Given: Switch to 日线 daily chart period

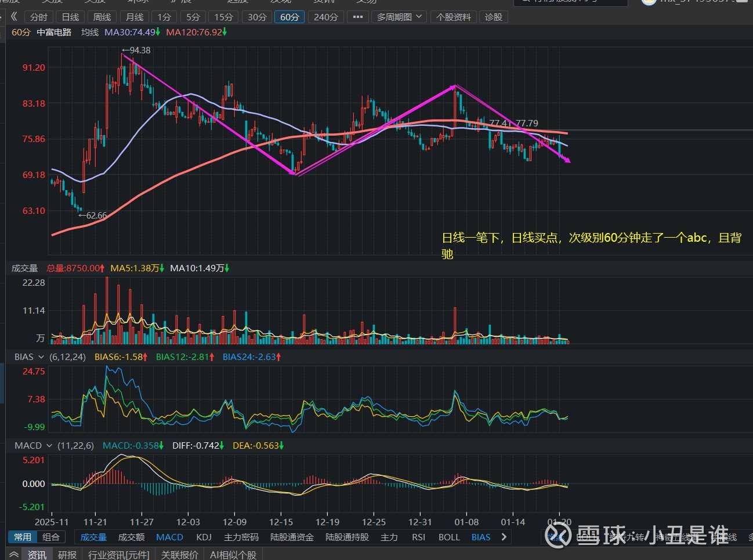Looking at the screenshot, I should pos(70,17).
